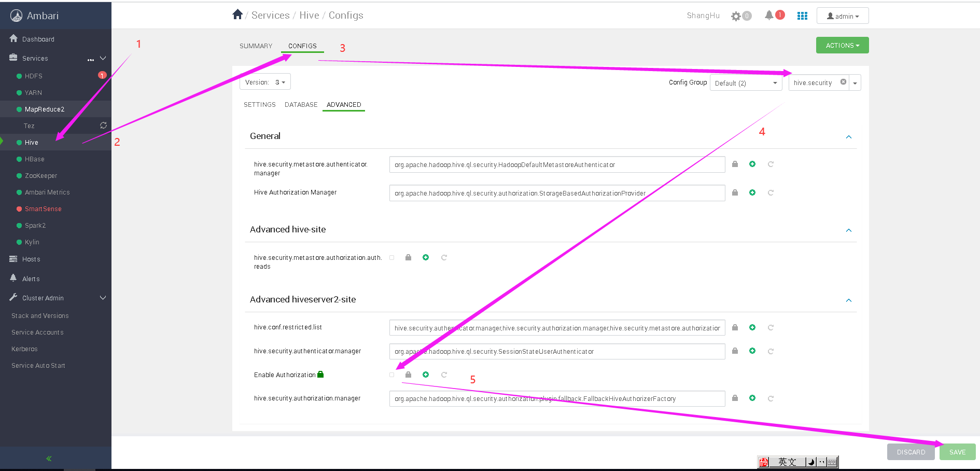The height and width of the screenshot is (471, 980).
Task: Click the Tez restart-required refresh icon
Action: (x=103, y=126)
